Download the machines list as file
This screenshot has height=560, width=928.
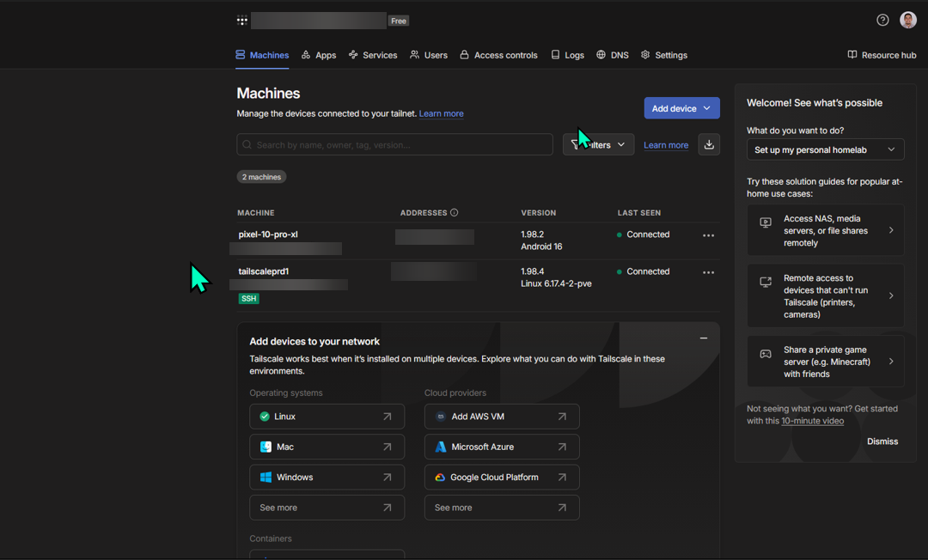[709, 144]
